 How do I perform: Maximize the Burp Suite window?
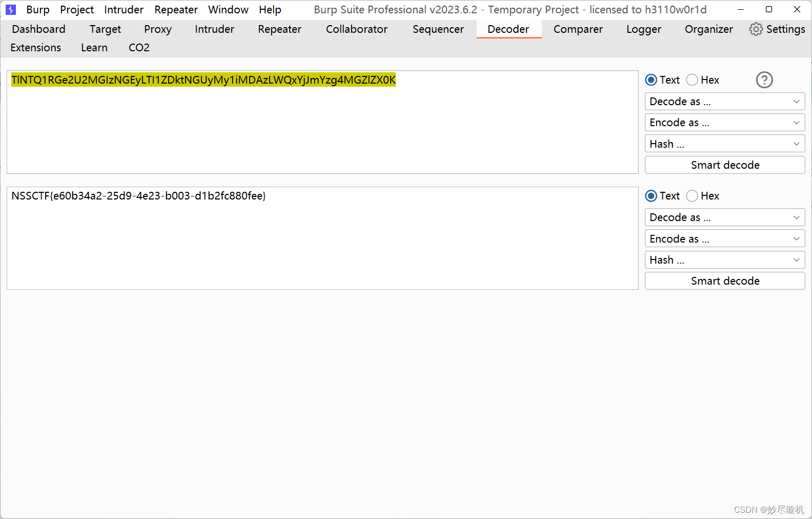(x=769, y=10)
